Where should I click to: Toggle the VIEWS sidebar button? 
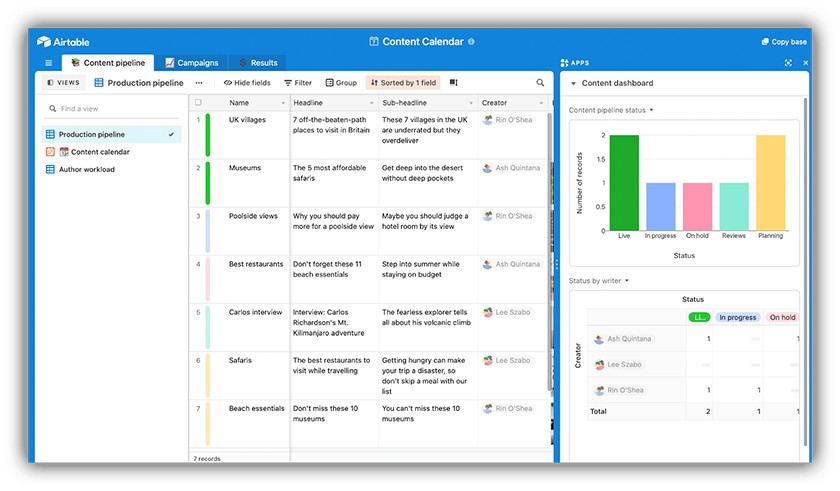coord(63,82)
